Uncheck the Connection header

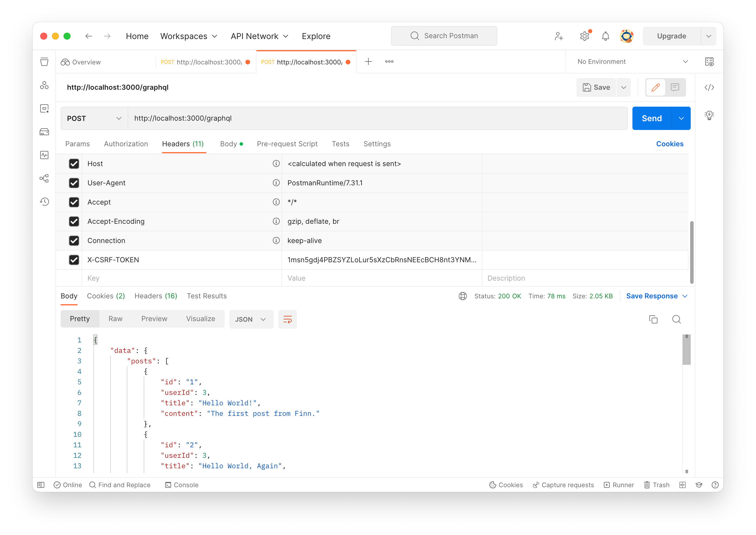point(74,240)
